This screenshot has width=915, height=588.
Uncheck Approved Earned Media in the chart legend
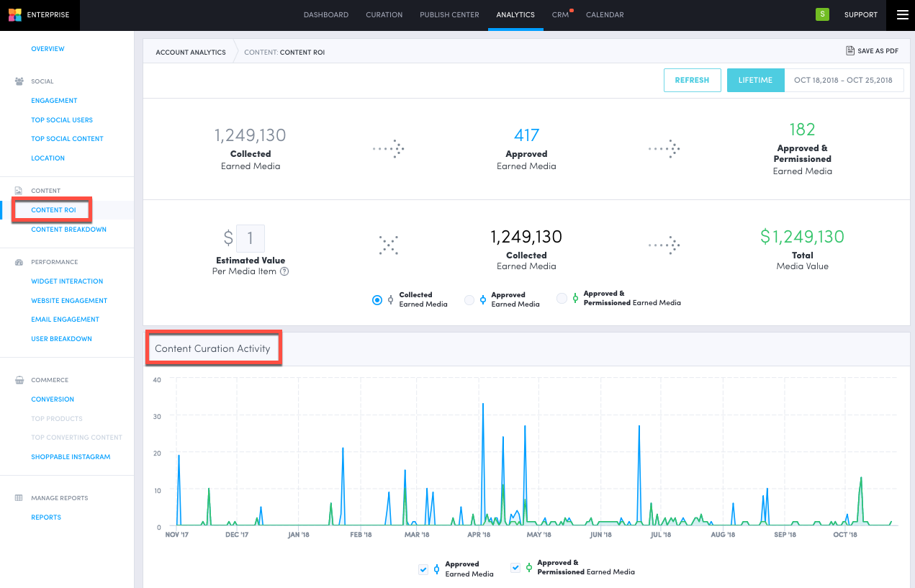pos(423,569)
